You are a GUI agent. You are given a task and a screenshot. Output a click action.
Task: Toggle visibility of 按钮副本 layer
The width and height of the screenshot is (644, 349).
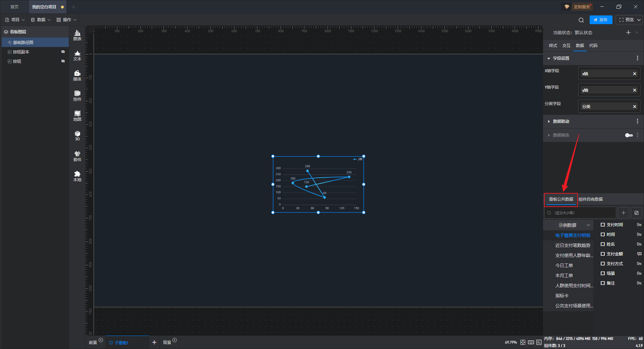pyautogui.click(x=63, y=52)
